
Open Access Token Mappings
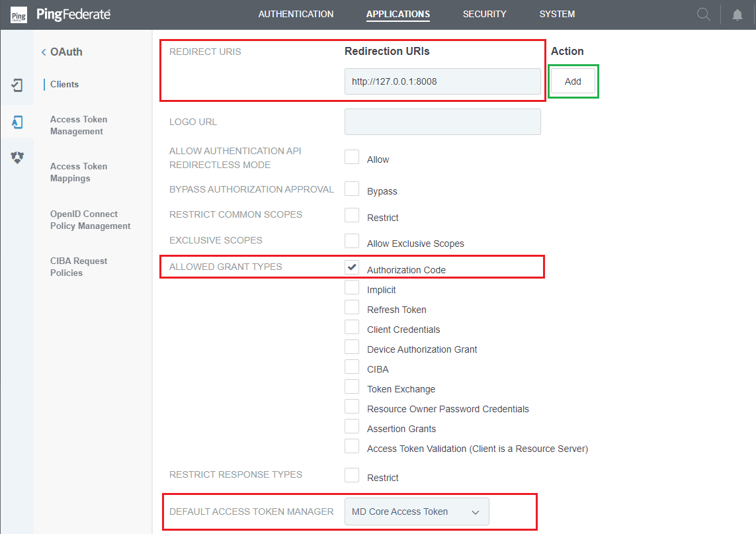click(79, 172)
